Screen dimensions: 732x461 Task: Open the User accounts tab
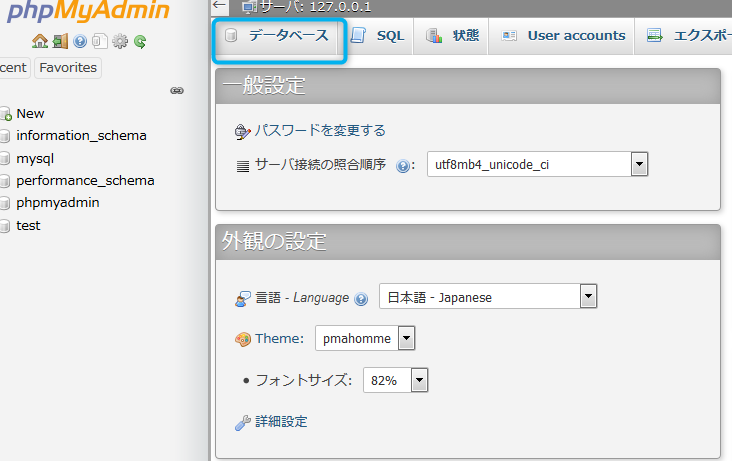tap(562, 35)
